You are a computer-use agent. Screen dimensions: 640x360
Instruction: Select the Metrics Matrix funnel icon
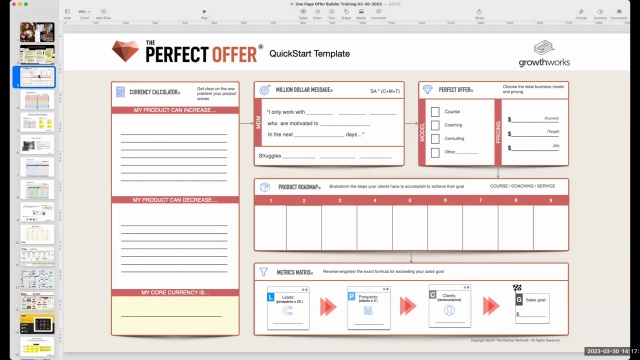[x=264, y=271]
